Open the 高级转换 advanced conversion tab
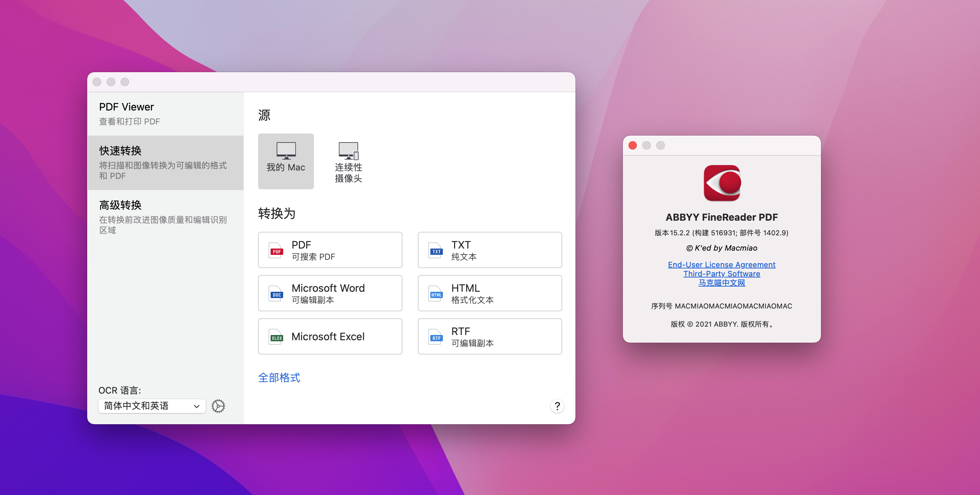 pos(166,217)
